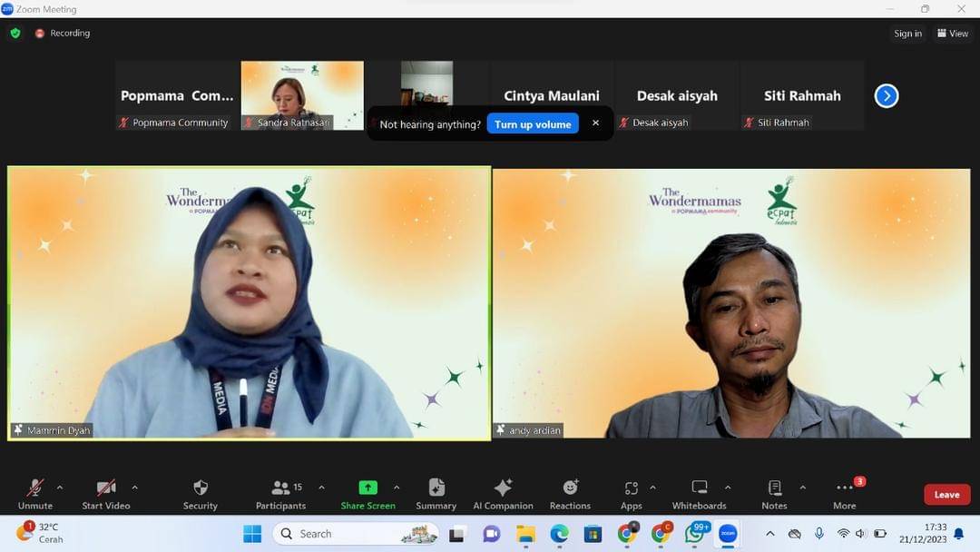The width and height of the screenshot is (980, 552).
Task: Show next participants with the blue arrow
Action: pos(887,95)
